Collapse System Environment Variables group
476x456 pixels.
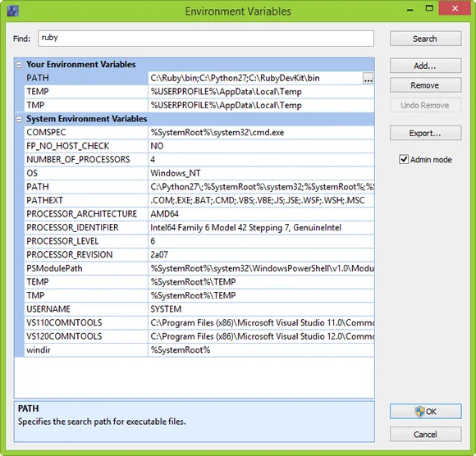19,119
